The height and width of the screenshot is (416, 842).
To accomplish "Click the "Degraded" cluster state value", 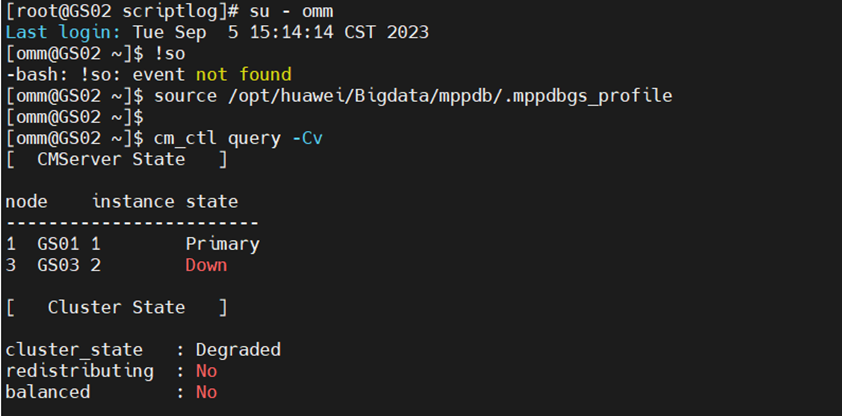I will (238, 350).
